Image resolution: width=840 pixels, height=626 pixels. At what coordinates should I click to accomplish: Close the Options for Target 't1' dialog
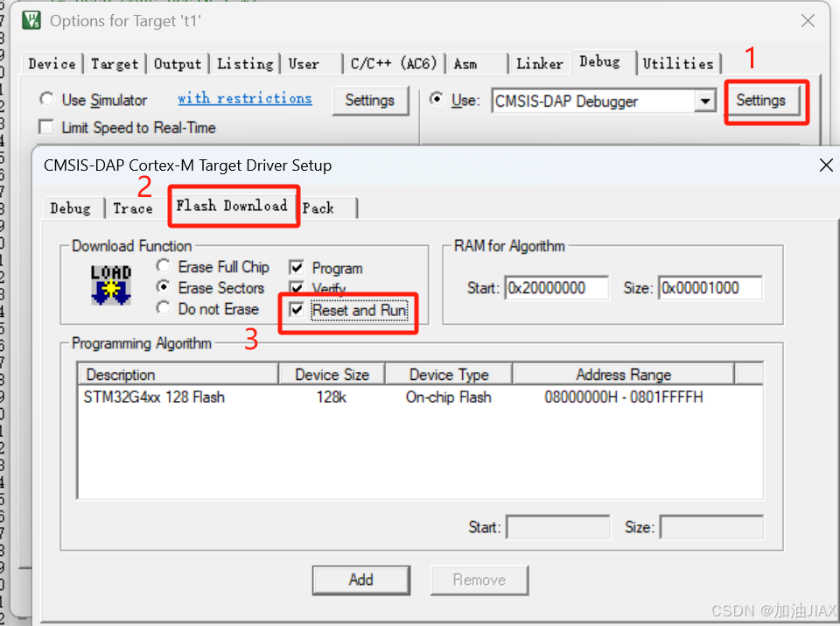tap(808, 20)
